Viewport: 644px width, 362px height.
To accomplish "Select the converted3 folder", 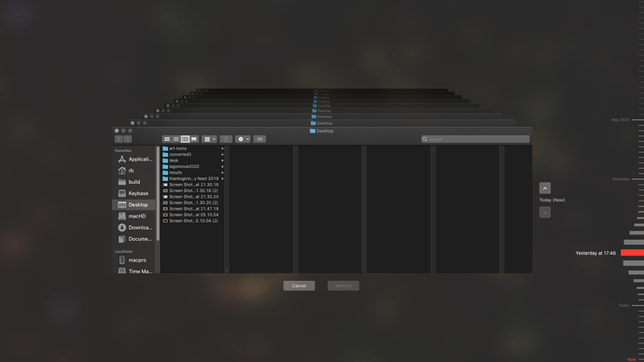I will [x=193, y=155].
